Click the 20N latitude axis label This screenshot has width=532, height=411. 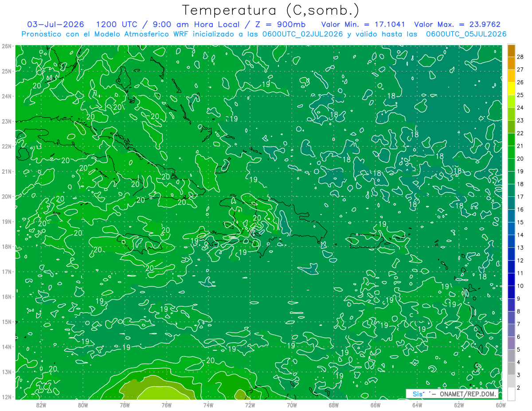(6, 196)
